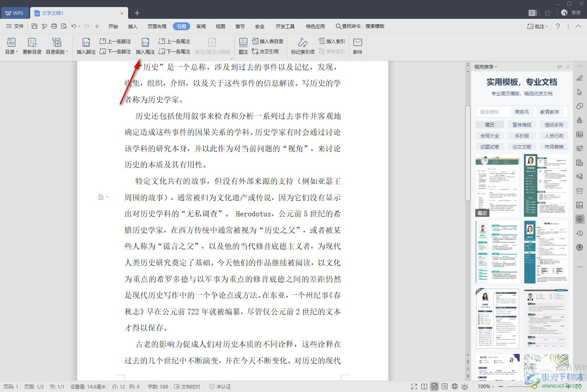
Task: Open the sidebar history clock icon
Action: 580,233
